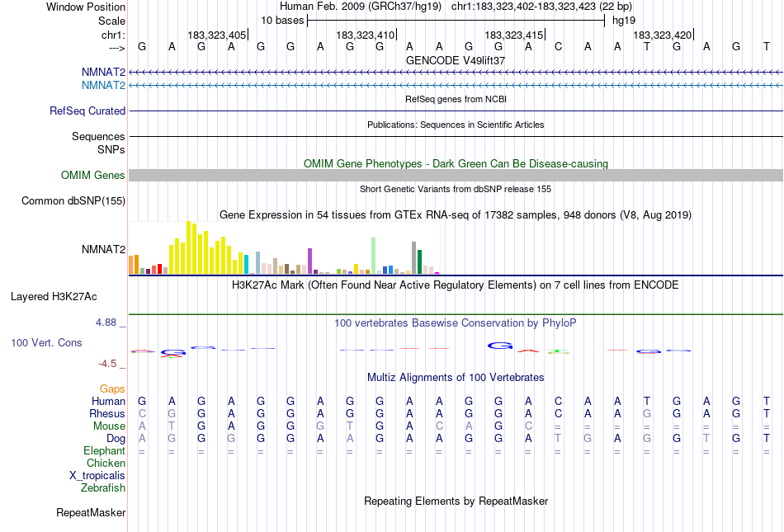Click the C base in the reference sequence
784x532 pixels.
tap(558, 46)
